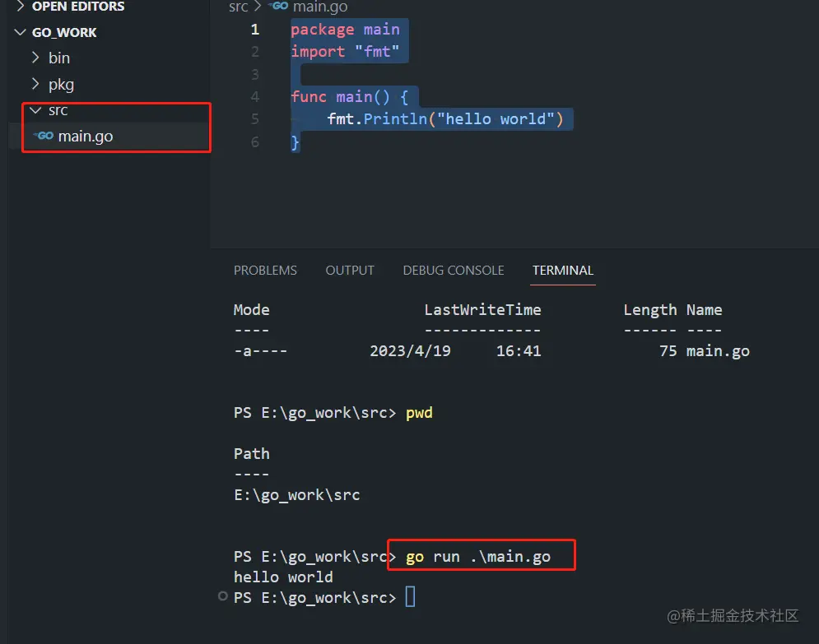Click the 'pwd' command in terminal
The width and height of the screenshot is (819, 644).
click(420, 413)
